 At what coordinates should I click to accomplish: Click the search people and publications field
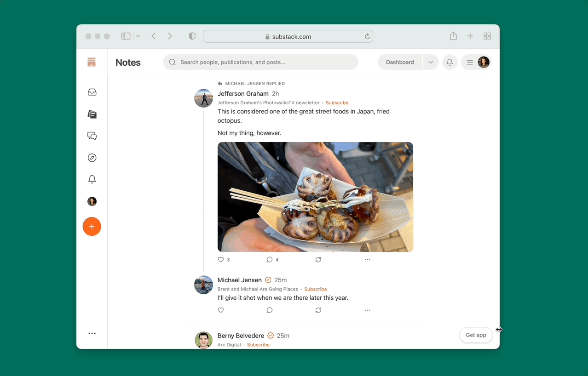coord(260,62)
